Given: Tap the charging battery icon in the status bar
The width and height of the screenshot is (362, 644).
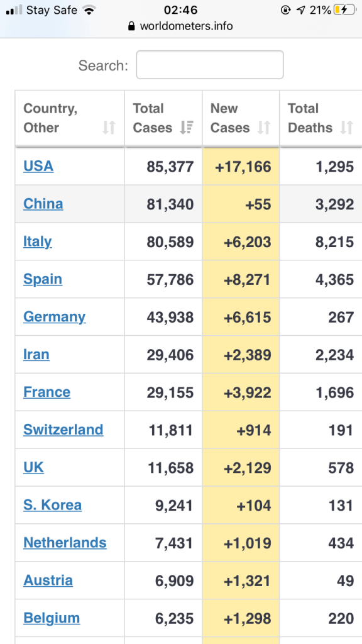Looking at the screenshot, I should (x=344, y=10).
